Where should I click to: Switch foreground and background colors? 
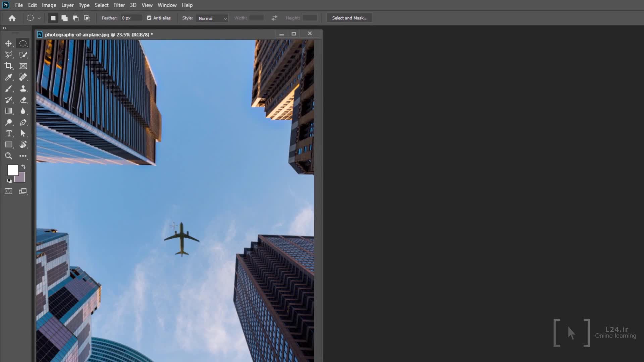(23, 167)
